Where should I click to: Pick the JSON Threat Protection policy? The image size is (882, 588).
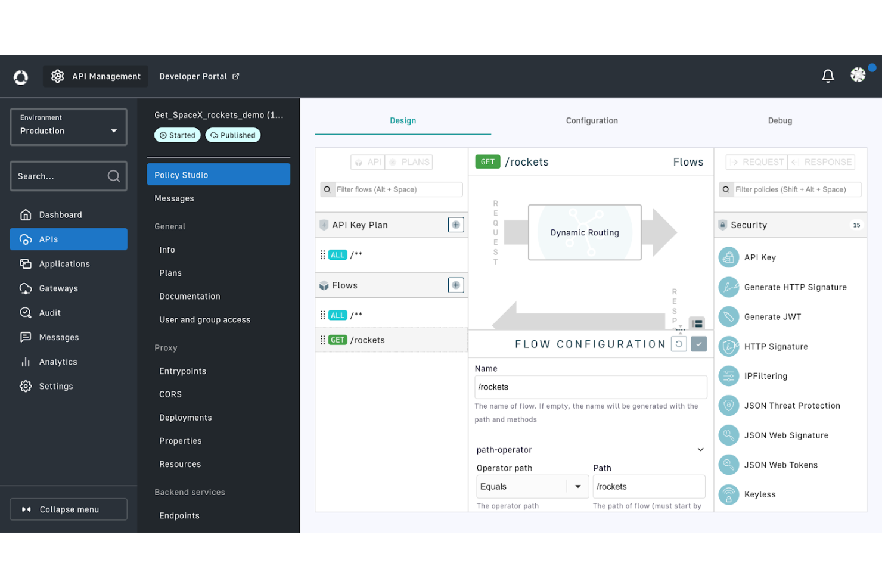(793, 406)
